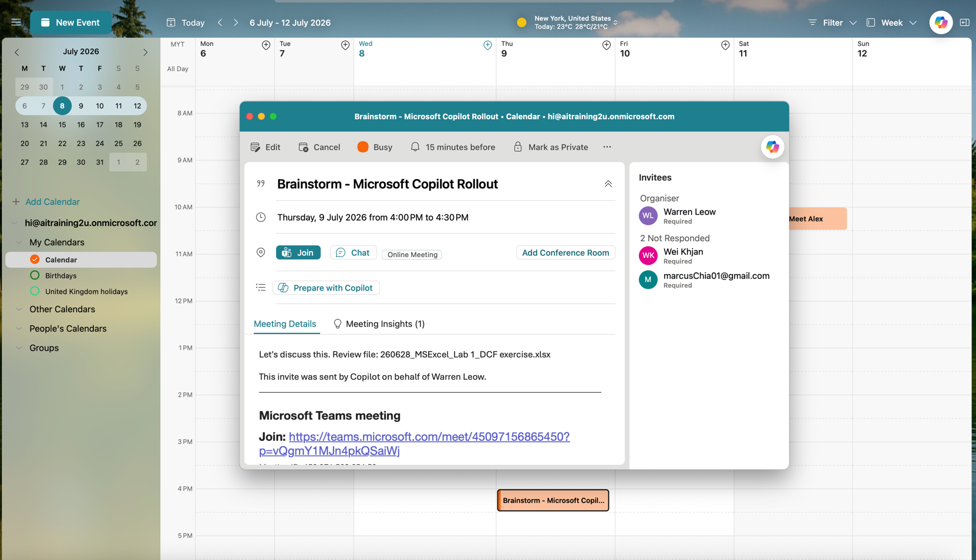Select Saturday 11 column header
This screenshot has width=976, height=560.
coord(793,49)
